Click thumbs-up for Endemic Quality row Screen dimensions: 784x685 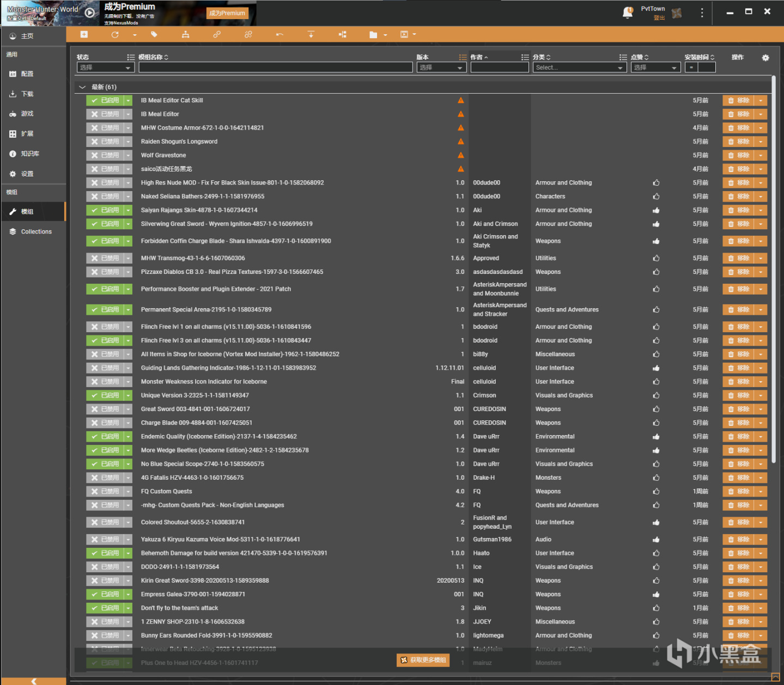tap(656, 437)
